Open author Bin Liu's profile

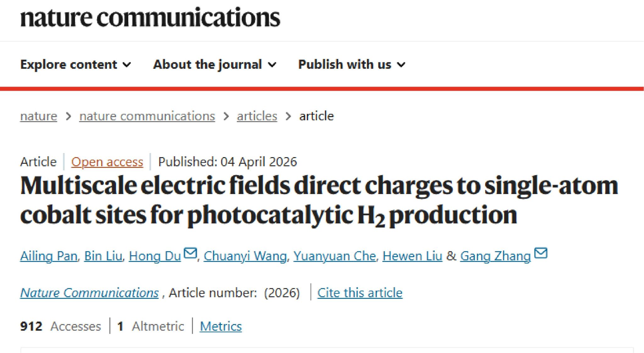coord(103,256)
